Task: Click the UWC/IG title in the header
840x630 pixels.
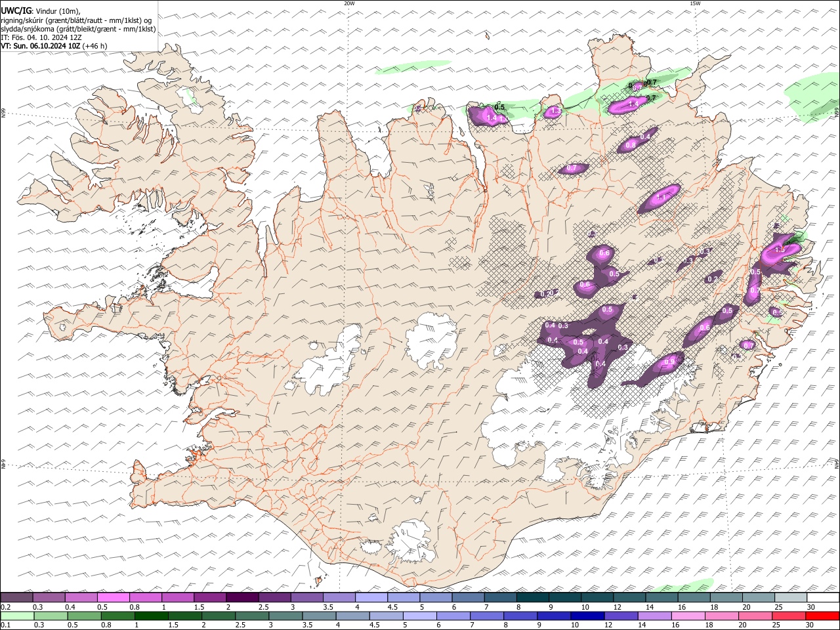Action: point(16,11)
